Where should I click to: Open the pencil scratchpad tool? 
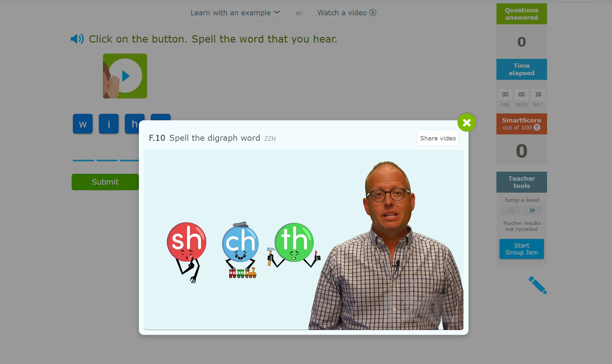pyautogui.click(x=537, y=285)
